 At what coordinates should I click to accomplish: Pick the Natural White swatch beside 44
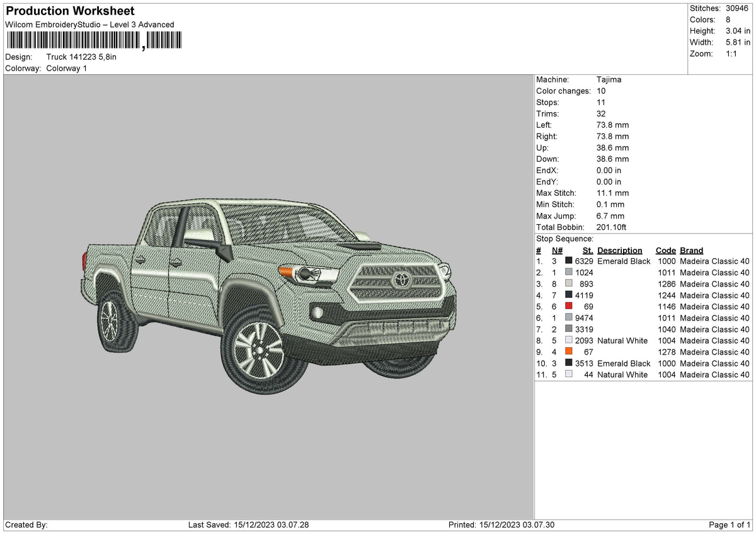tap(569, 375)
